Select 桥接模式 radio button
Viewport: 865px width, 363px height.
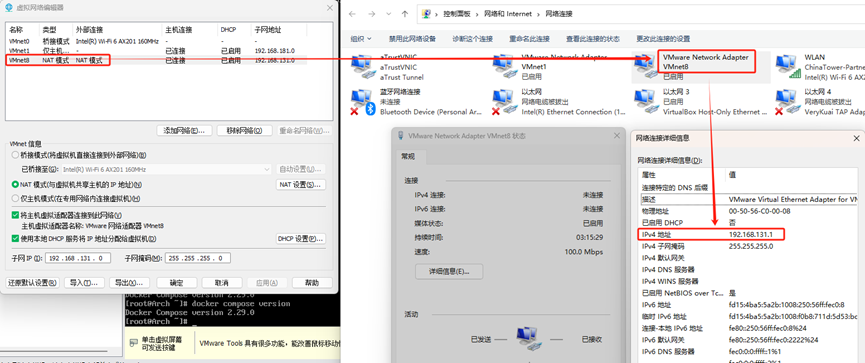15,156
